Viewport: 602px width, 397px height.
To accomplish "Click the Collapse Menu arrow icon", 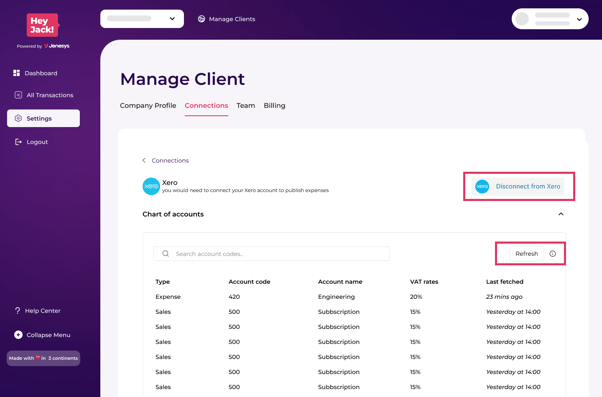I will click(x=18, y=335).
